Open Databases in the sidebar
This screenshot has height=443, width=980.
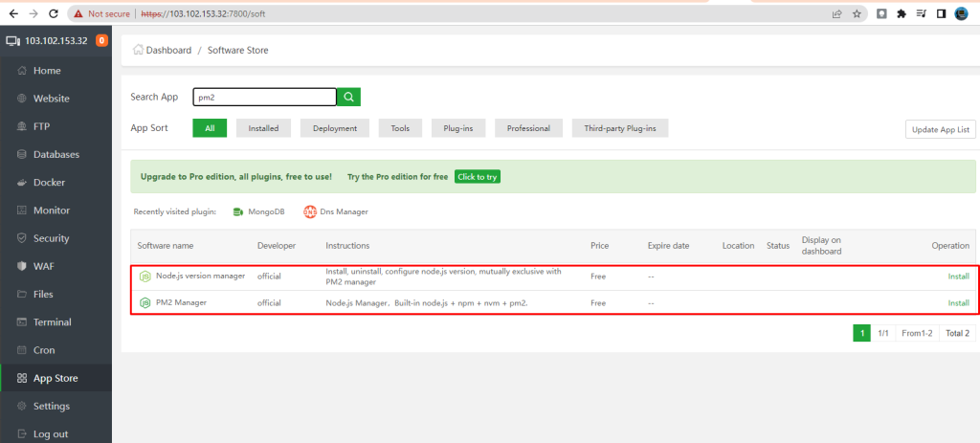click(56, 154)
